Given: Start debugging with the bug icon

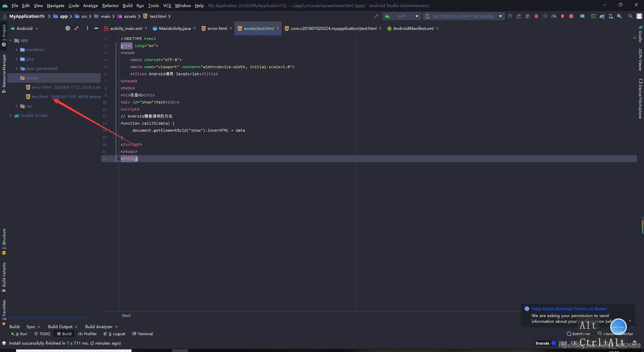Looking at the screenshot, I should (536, 16).
